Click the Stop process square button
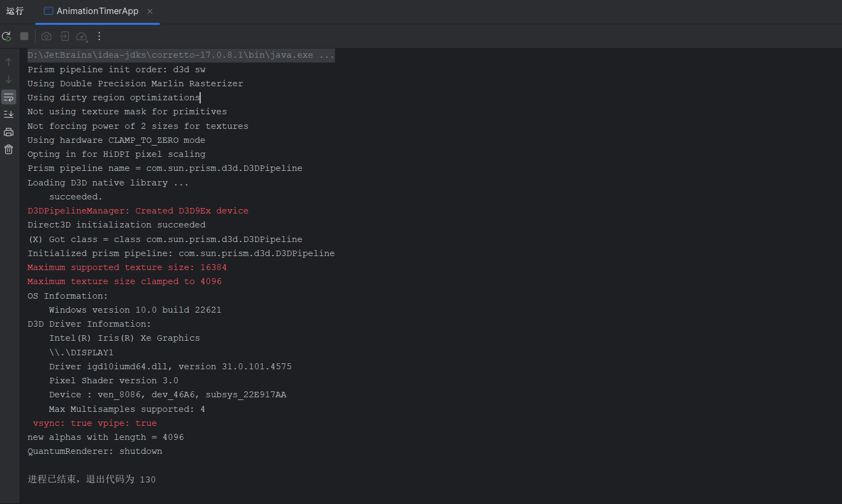 [24, 36]
